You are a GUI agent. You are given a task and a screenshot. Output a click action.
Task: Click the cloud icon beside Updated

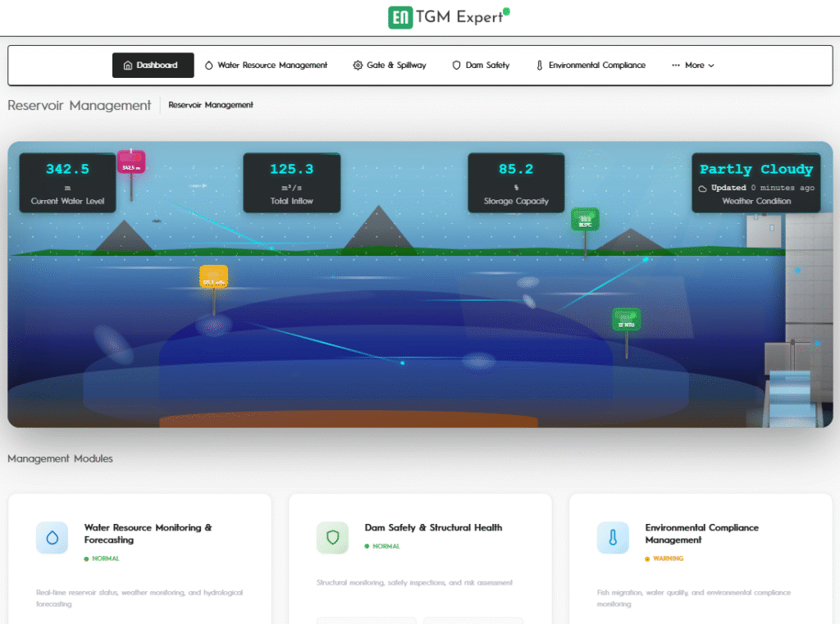tap(702, 188)
